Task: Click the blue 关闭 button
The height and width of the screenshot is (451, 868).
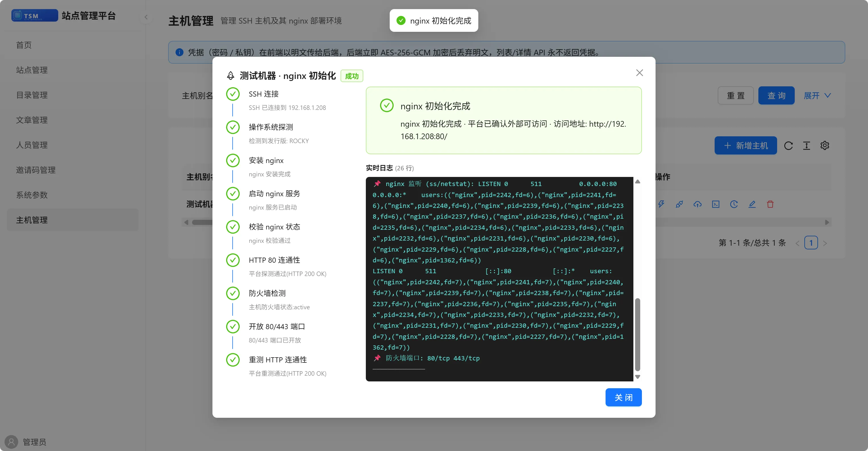Action: click(623, 397)
